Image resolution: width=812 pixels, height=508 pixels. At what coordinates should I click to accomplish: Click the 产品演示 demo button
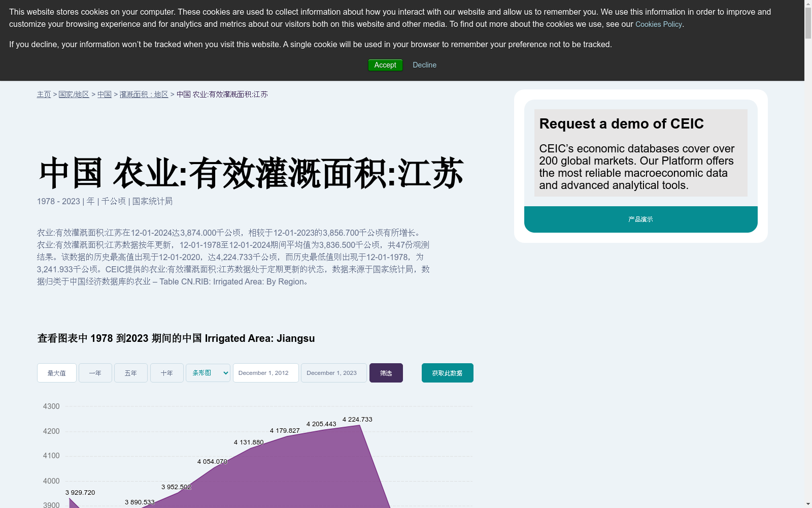640,219
